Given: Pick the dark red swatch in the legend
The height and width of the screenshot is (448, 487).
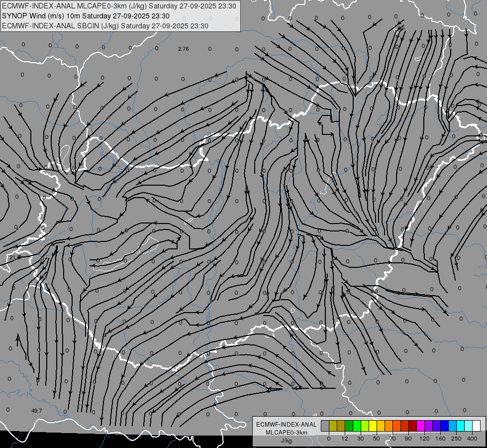Looking at the screenshot, I should click(412, 426).
